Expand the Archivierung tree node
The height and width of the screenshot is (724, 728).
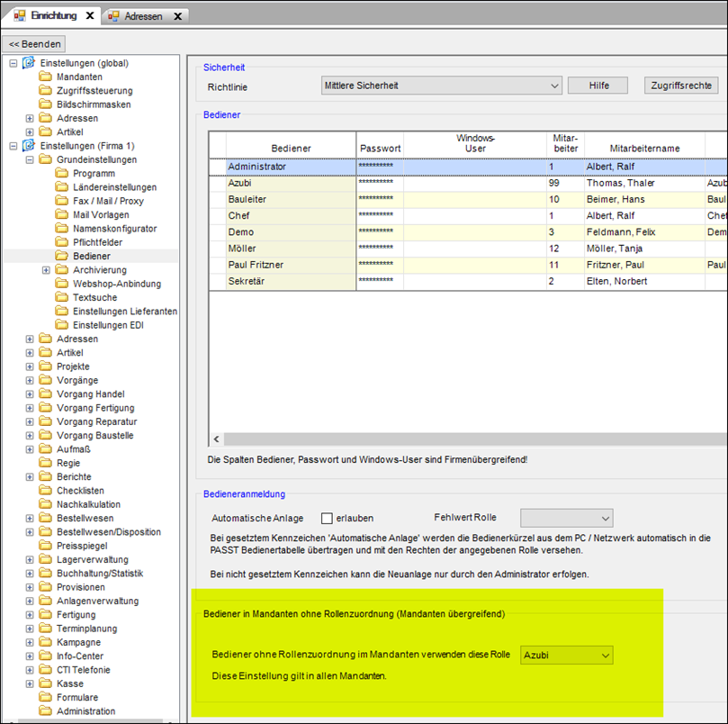(46, 270)
